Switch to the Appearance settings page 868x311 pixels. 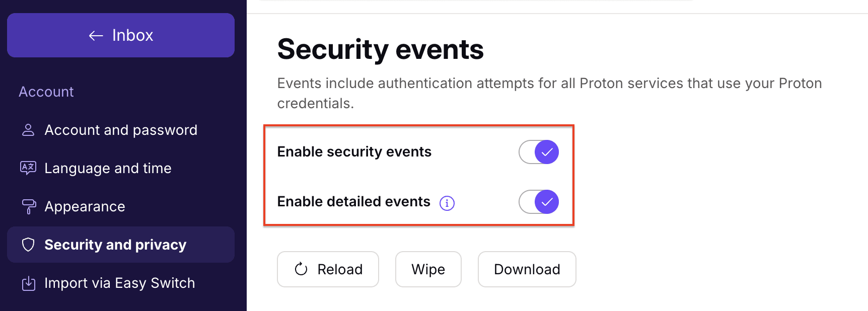click(x=85, y=206)
